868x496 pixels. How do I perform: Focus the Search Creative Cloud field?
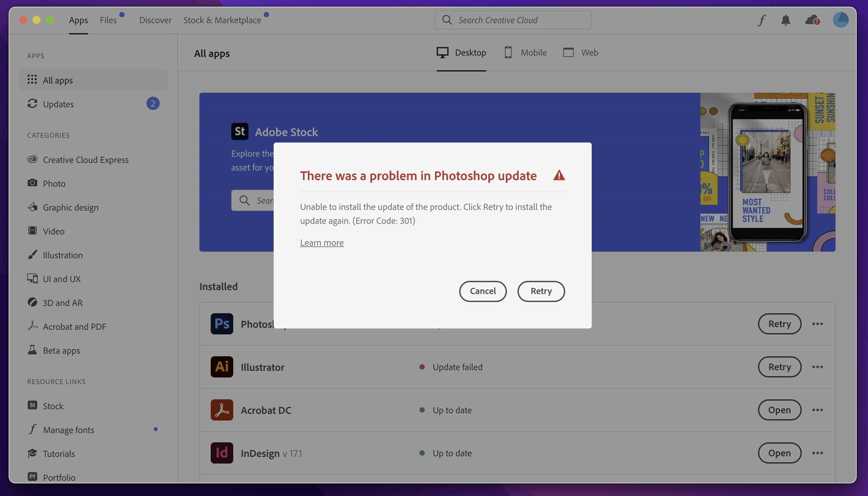[513, 20]
